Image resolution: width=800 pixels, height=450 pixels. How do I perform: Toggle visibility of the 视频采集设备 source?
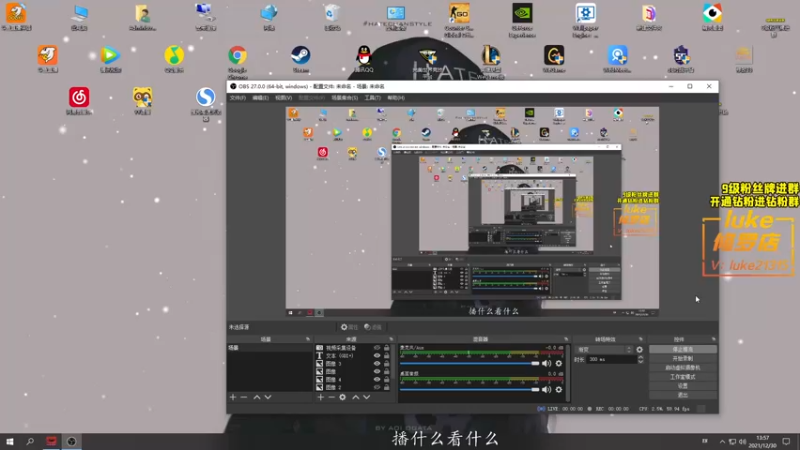pos(377,348)
